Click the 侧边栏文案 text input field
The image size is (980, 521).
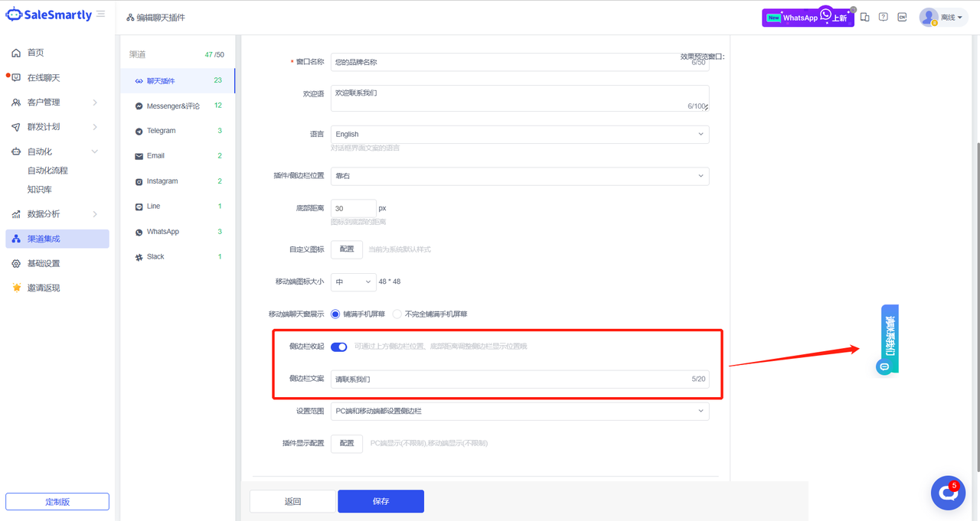pos(509,379)
